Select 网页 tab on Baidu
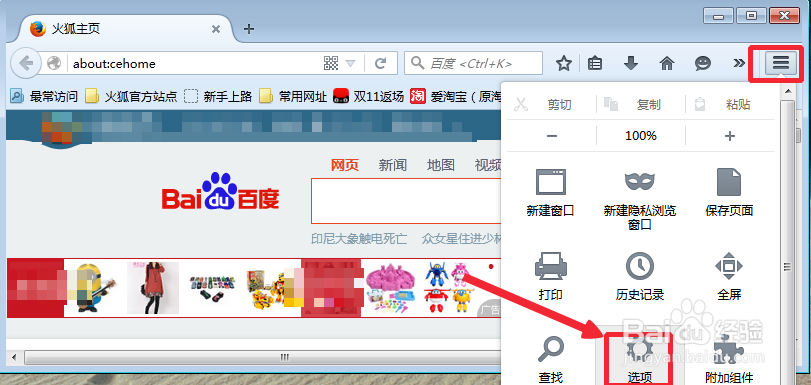Viewport: 811px width, 385px height. [345, 165]
